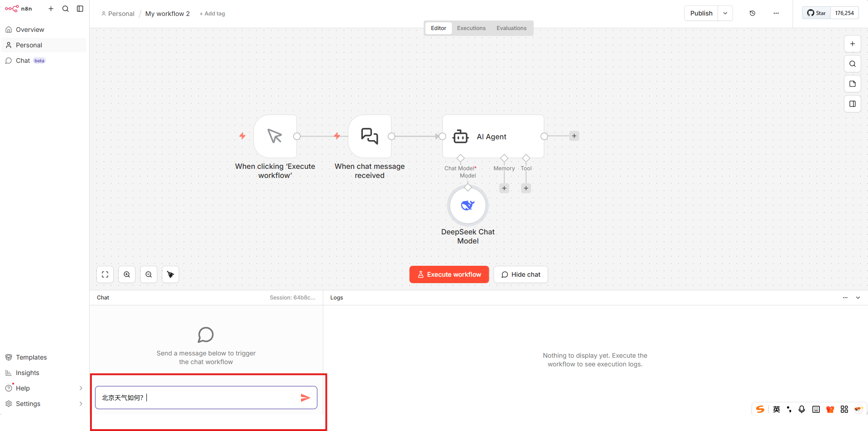Click the Add tag link
The width and height of the screenshot is (868, 431).
click(x=212, y=14)
